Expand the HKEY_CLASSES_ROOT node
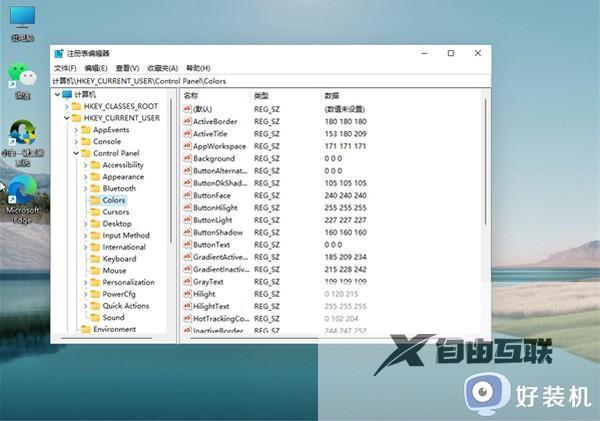Viewport: 600px width, 421px height. (x=67, y=106)
